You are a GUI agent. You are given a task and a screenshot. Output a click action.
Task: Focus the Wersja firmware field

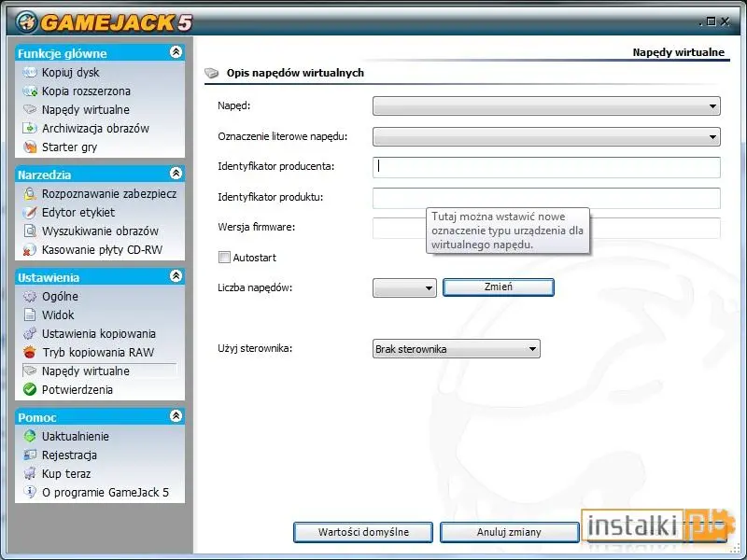pyautogui.click(x=546, y=228)
